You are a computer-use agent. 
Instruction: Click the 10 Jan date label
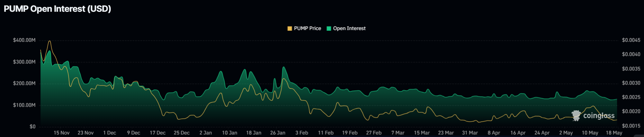(230, 133)
